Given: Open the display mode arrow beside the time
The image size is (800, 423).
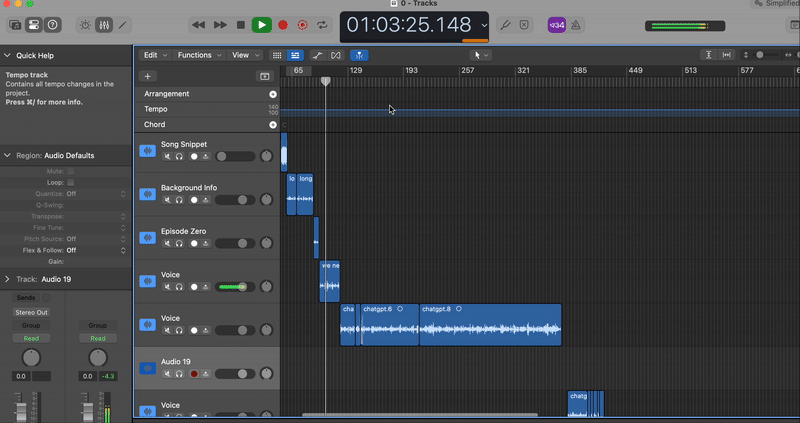Looking at the screenshot, I should (x=485, y=25).
